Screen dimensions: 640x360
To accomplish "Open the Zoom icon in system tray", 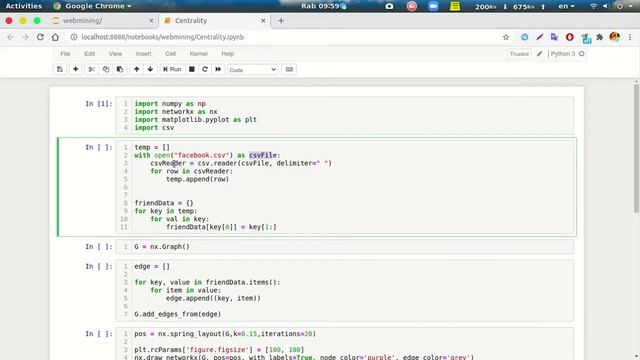I will [x=433, y=6].
